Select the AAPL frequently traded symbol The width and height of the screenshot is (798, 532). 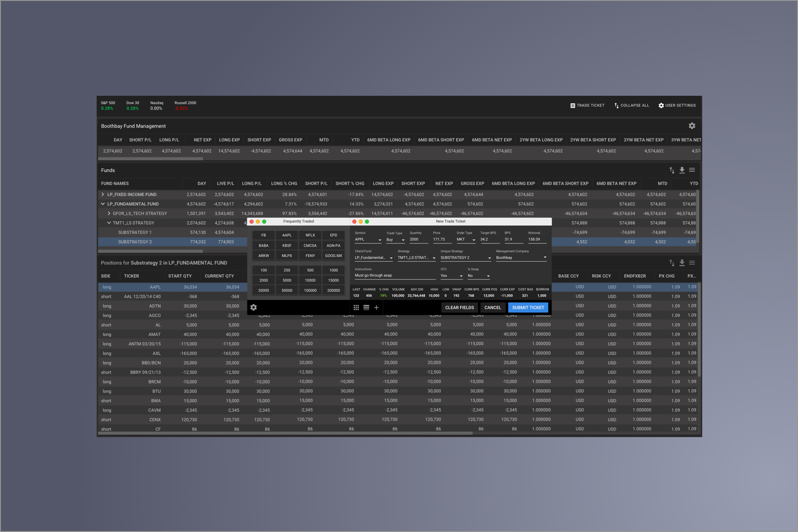click(x=287, y=235)
